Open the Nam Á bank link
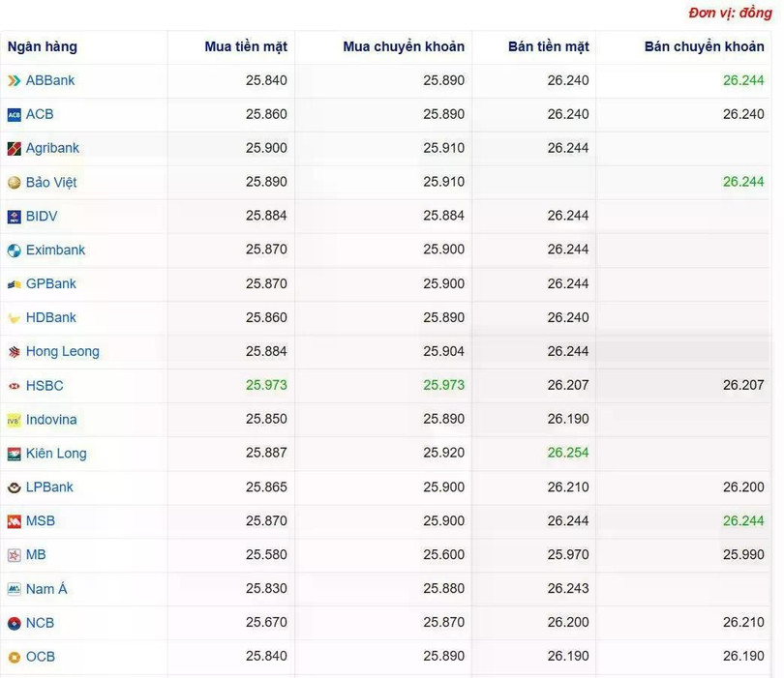This screenshot has width=784, height=678. pos(46,589)
